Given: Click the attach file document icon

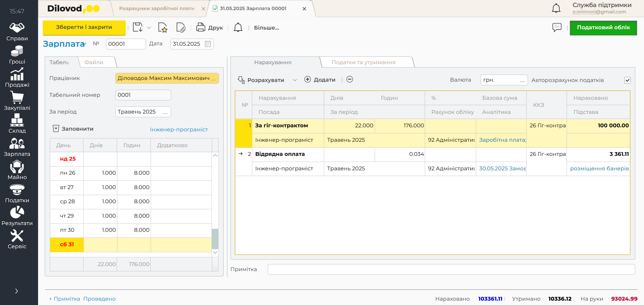Looking at the screenshot, I should 181,28.
